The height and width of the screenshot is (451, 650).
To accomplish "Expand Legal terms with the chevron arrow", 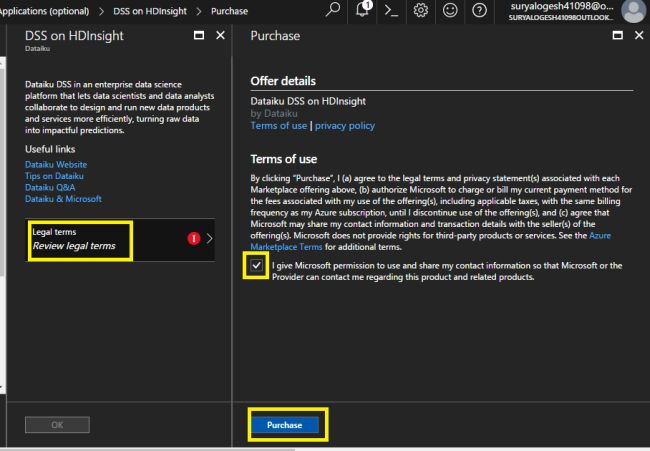I will [209, 238].
